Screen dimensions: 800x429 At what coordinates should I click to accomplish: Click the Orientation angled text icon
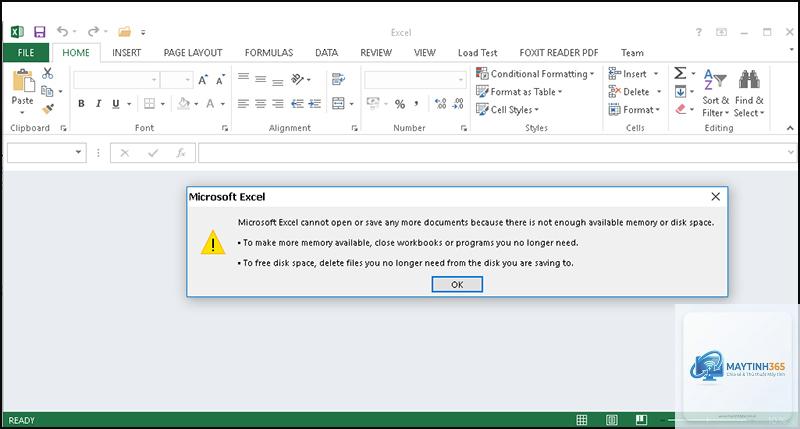pos(297,79)
